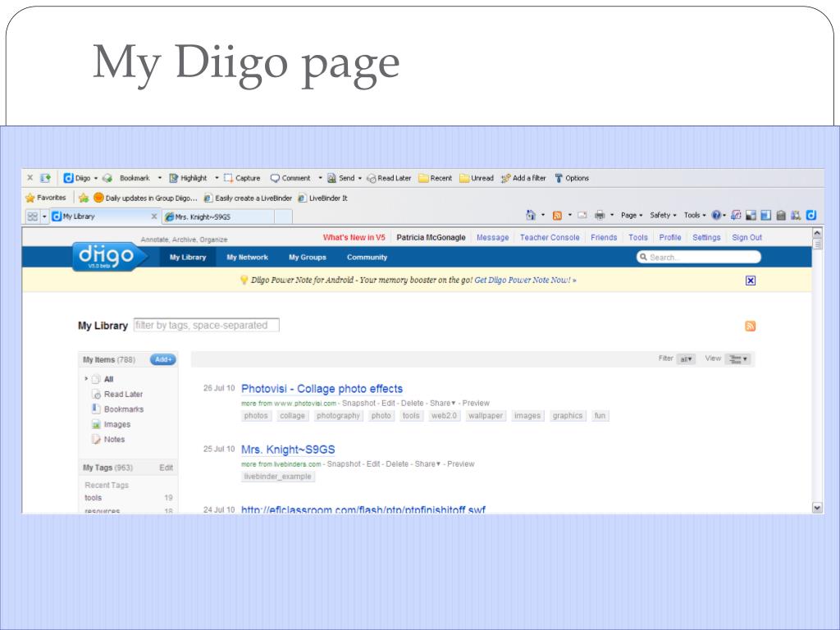This screenshot has height=630, width=840.
Task: Open the My Groups navigation tab
Action: 308,257
